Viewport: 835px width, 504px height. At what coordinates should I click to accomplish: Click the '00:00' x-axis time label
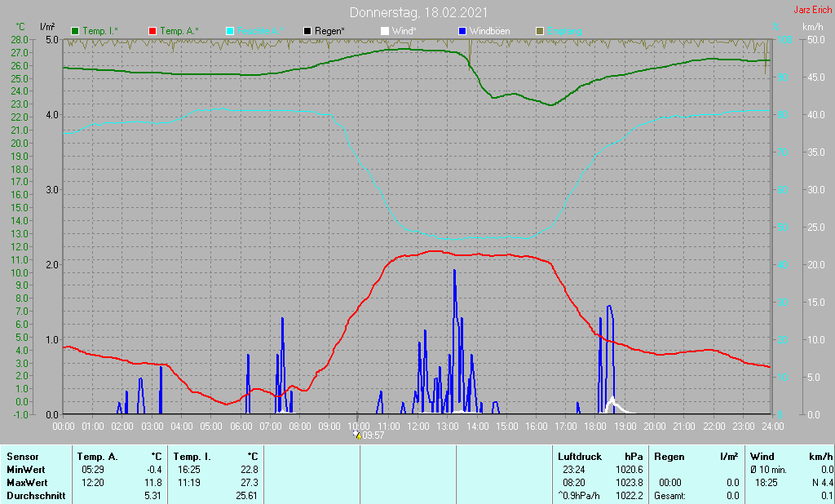pyautogui.click(x=64, y=427)
